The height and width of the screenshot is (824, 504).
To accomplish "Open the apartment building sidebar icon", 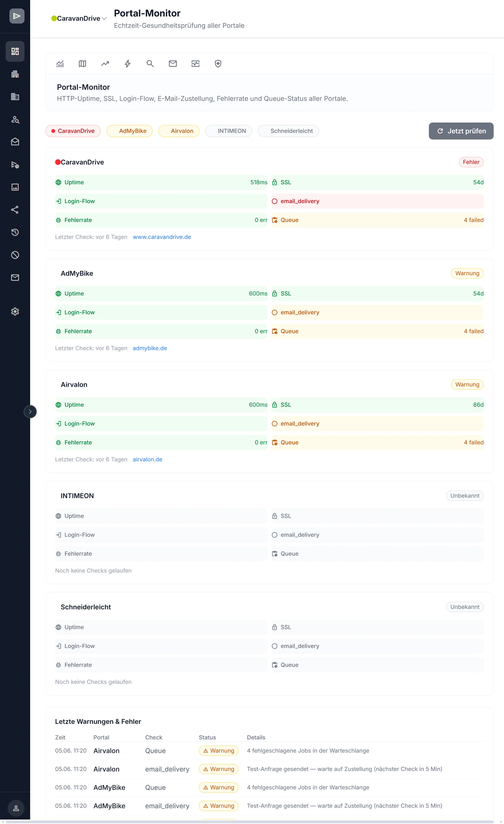I will (15, 74).
